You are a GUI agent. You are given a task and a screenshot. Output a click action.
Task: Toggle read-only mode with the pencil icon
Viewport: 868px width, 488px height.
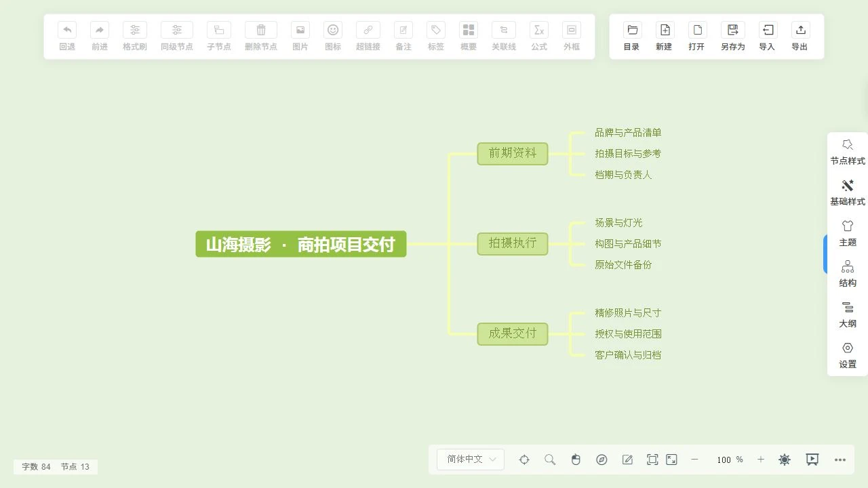(x=627, y=460)
